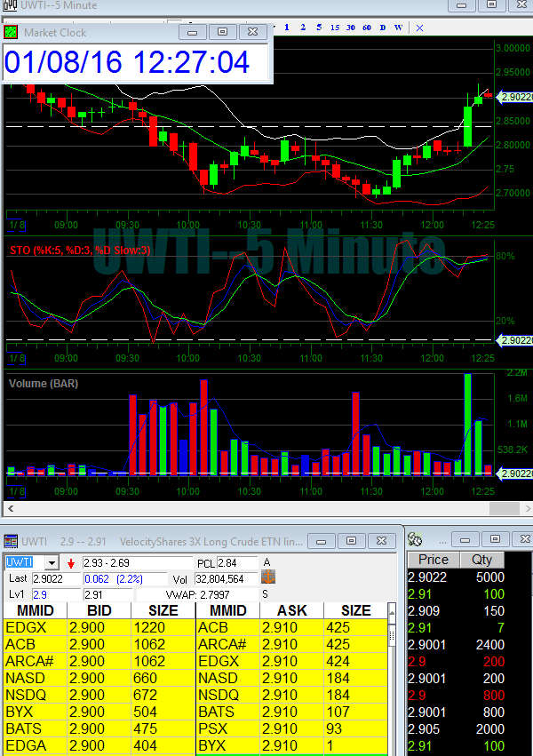533x756 pixels.
Task: Click the Lv1 ask value 2.91
Action: tap(107, 594)
